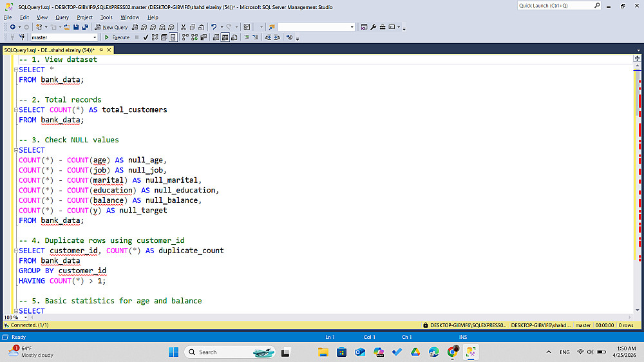This screenshot has height=362, width=644.
Task: Click the Find in Files icon
Action: (272, 27)
